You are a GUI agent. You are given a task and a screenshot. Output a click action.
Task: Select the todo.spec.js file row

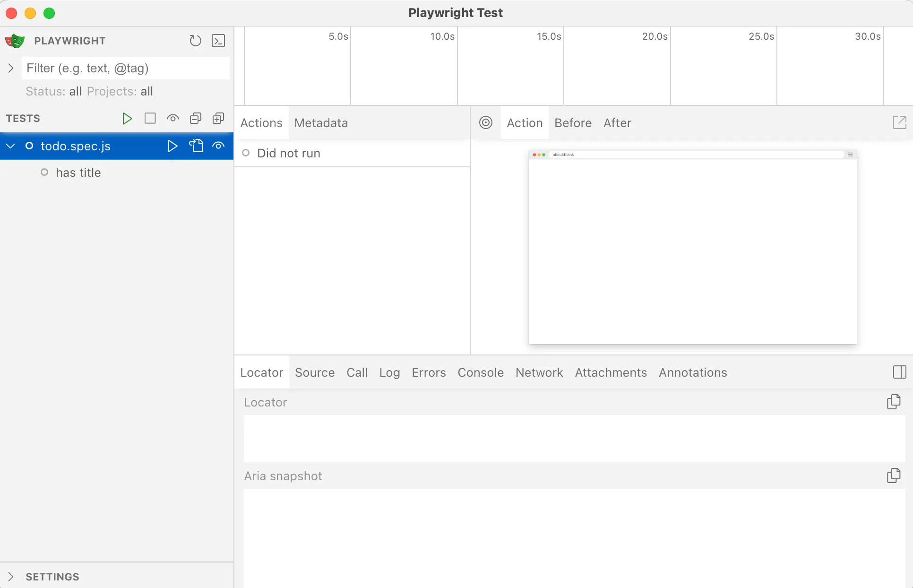pyautogui.click(x=117, y=146)
